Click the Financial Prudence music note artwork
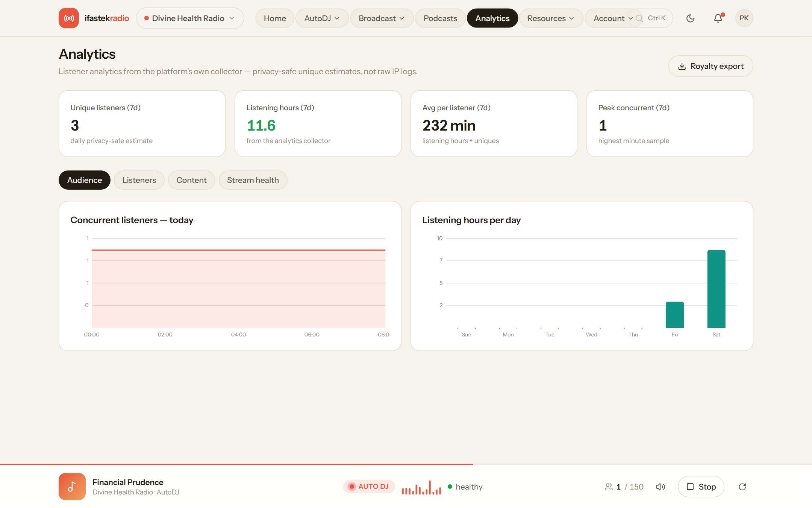812x508 pixels. point(72,487)
